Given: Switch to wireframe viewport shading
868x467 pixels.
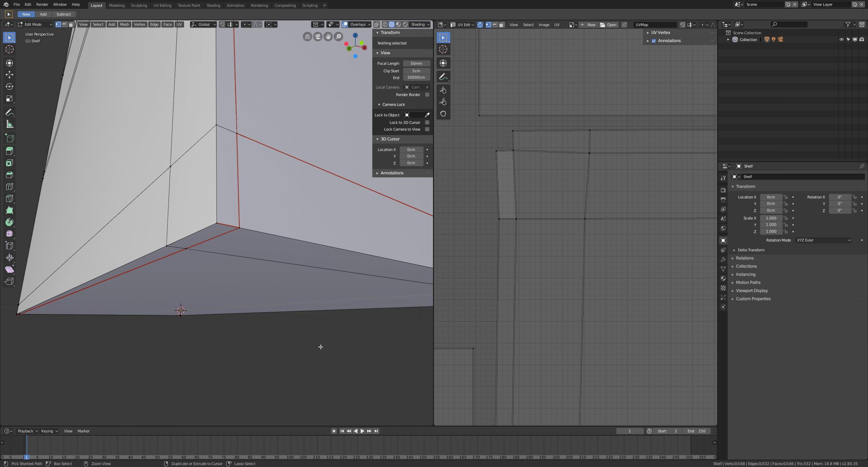Looking at the screenshot, I should click(x=385, y=24).
